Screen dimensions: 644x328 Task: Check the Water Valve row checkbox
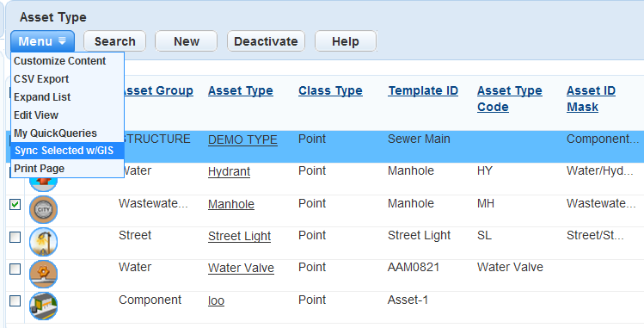click(15, 269)
